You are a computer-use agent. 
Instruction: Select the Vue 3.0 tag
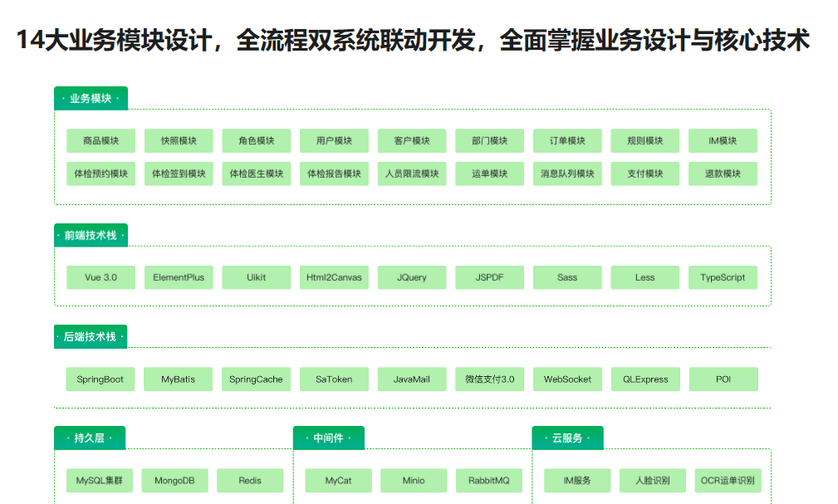pos(100,277)
